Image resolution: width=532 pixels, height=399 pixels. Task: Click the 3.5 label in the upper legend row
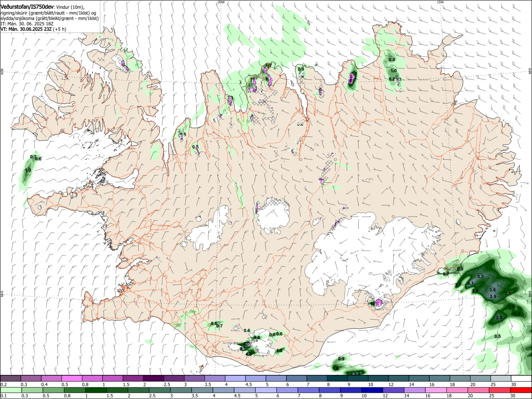click(208, 385)
